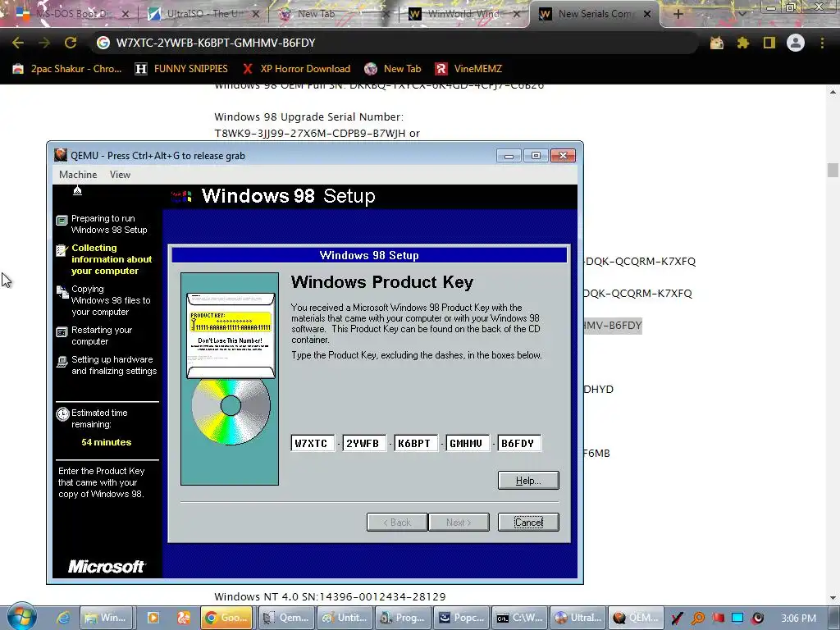Switch to the UltraISO browser tab
840x630 pixels.
click(203, 14)
